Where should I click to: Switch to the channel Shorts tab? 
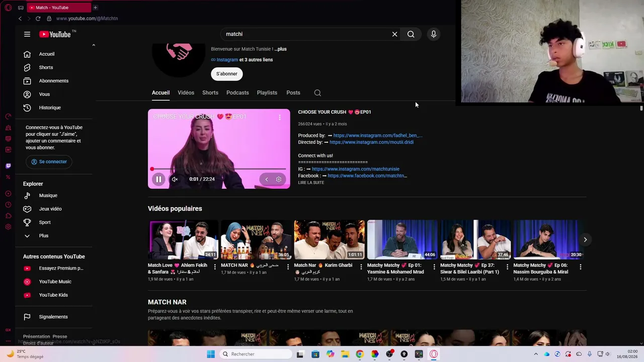(x=210, y=93)
